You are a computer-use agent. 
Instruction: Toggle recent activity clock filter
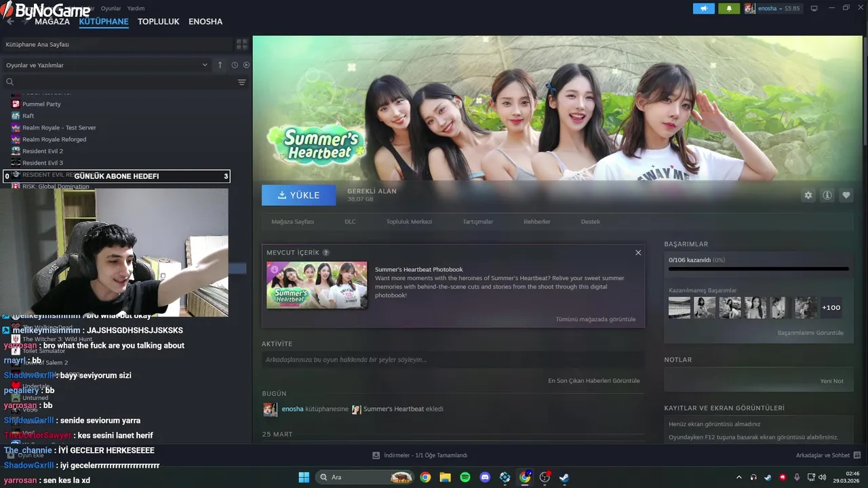coord(235,65)
